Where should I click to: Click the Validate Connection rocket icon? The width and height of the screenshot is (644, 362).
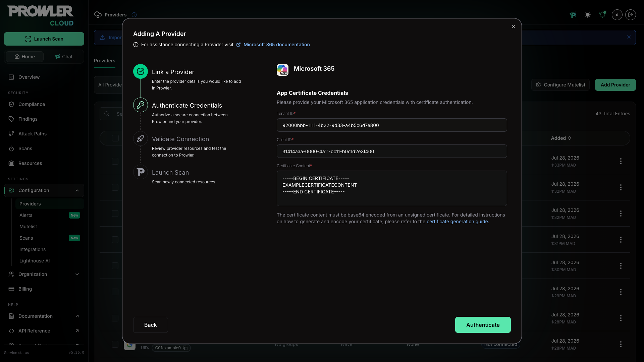[141, 138]
